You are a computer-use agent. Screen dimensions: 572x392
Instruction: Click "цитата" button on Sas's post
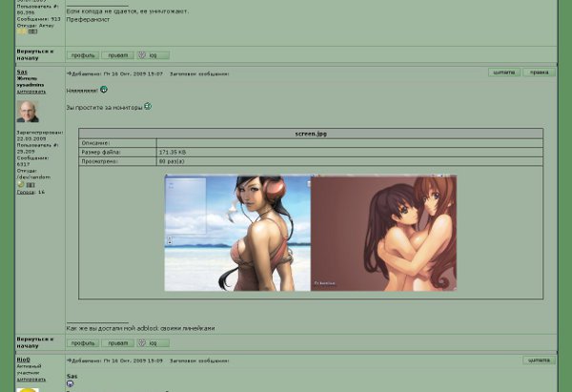click(x=504, y=72)
